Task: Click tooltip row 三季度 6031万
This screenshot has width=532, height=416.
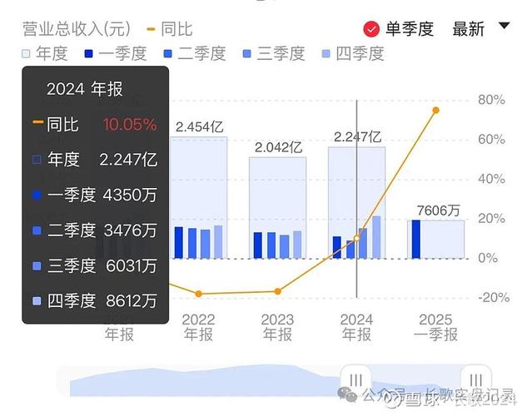Action: [x=95, y=265]
